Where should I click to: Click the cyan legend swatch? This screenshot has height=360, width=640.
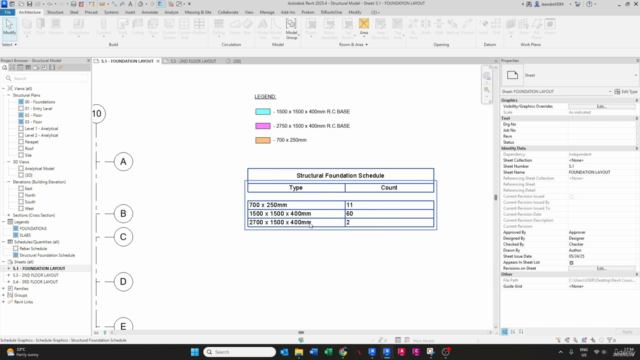(263, 111)
